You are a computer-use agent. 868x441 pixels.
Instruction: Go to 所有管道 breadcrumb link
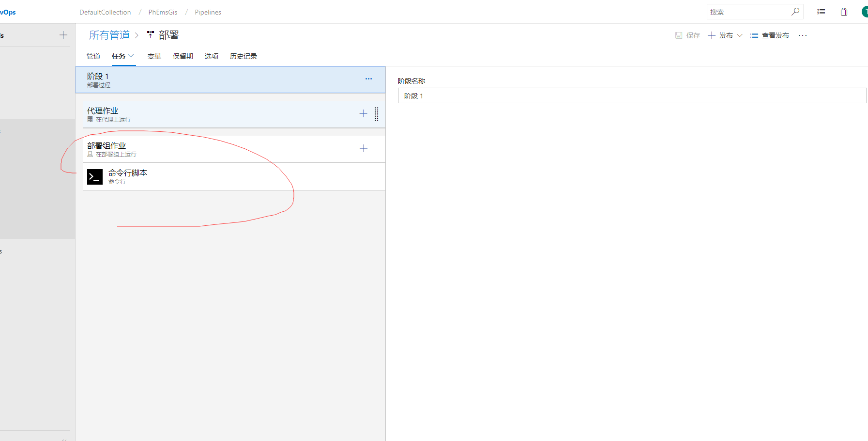click(109, 35)
